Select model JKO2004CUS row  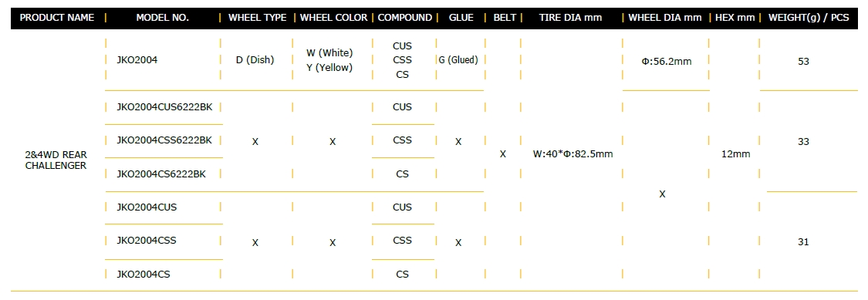pos(147,207)
